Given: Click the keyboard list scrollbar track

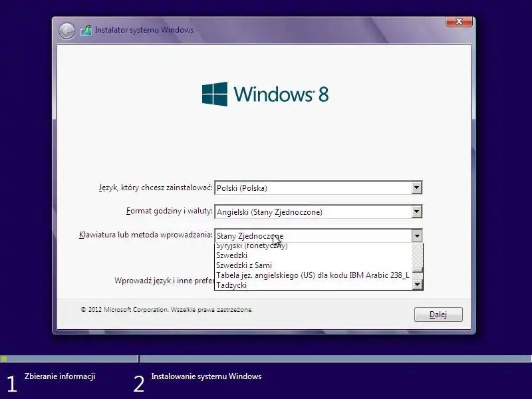Looking at the screenshot, I should click(418, 255).
